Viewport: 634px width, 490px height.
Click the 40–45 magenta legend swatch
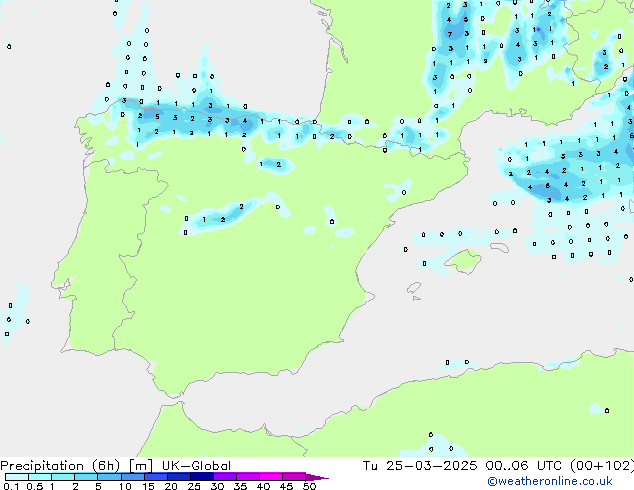271,477
